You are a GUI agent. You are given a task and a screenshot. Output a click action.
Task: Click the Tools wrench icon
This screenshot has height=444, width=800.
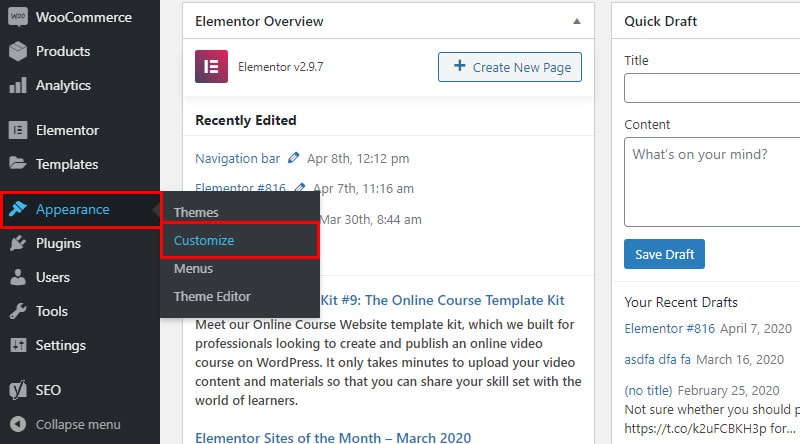click(x=18, y=311)
